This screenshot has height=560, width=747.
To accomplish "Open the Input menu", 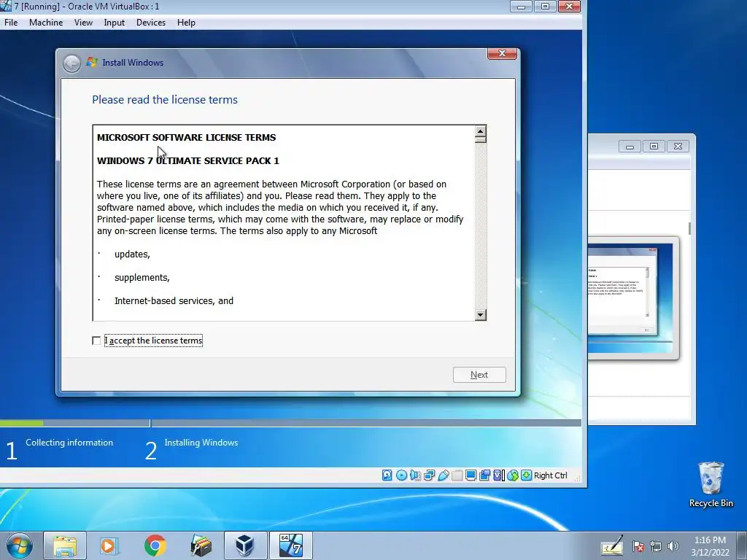I will click(115, 23).
